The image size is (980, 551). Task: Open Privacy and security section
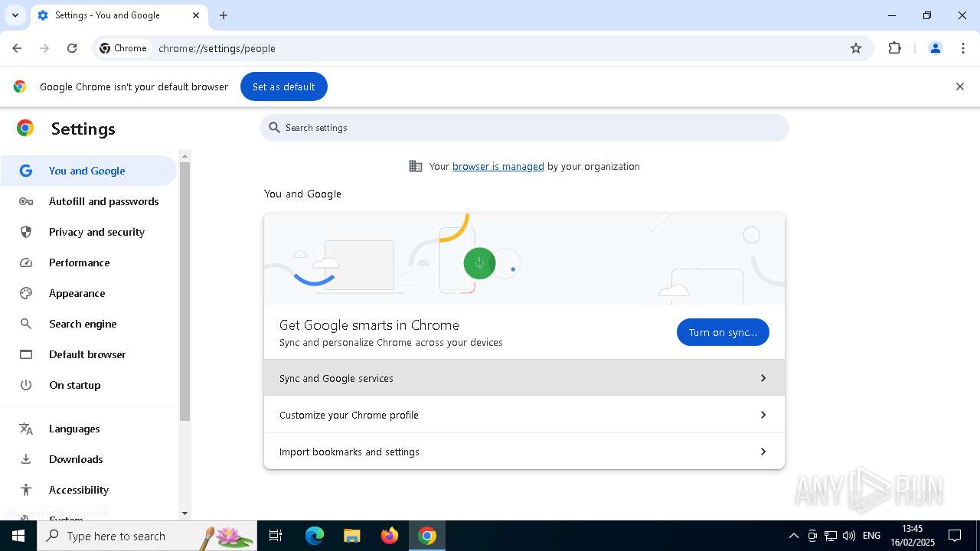88,232
